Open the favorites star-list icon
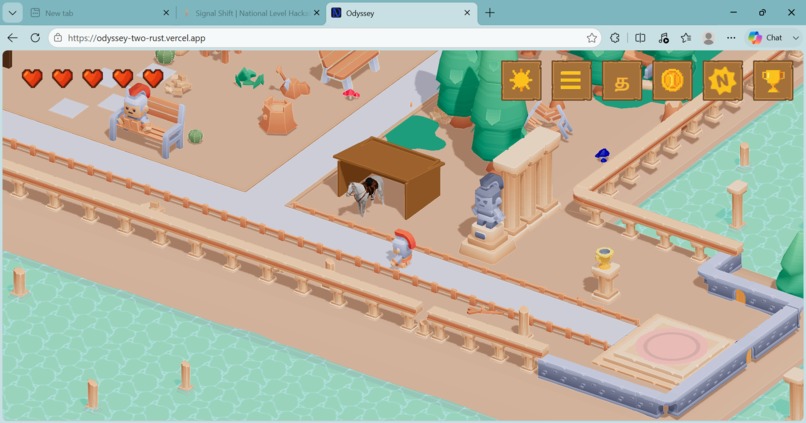The width and height of the screenshot is (806, 423). click(x=686, y=38)
